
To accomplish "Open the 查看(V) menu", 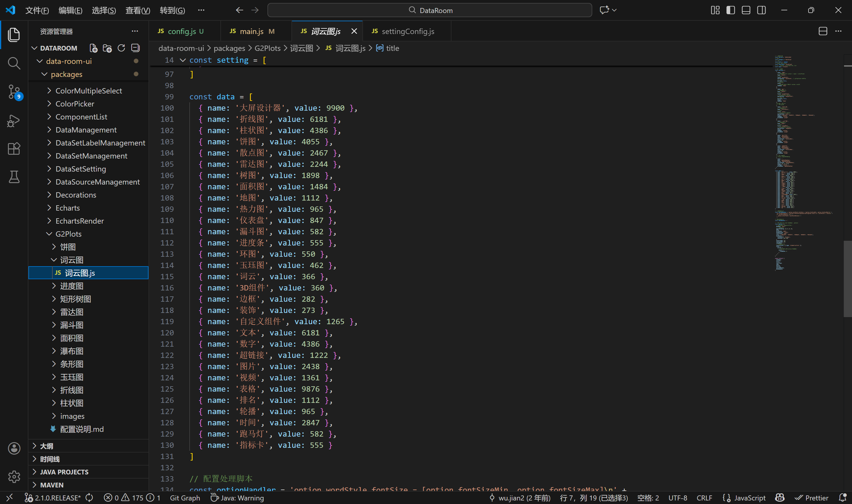I will [138, 10].
